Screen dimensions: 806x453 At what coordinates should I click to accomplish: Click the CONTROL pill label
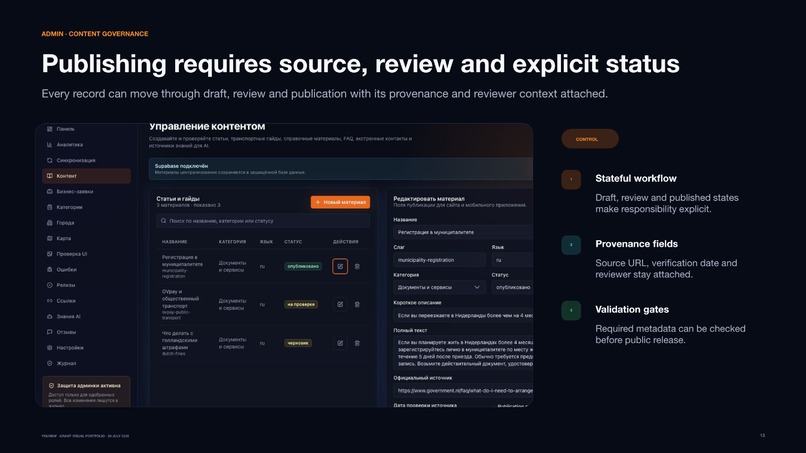click(x=590, y=139)
